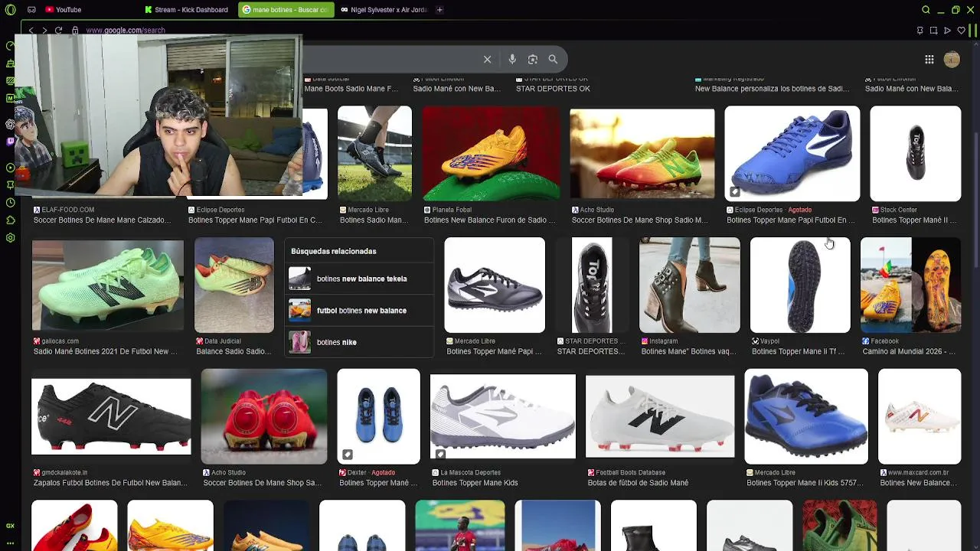Clear the Google search box with X

point(487,60)
